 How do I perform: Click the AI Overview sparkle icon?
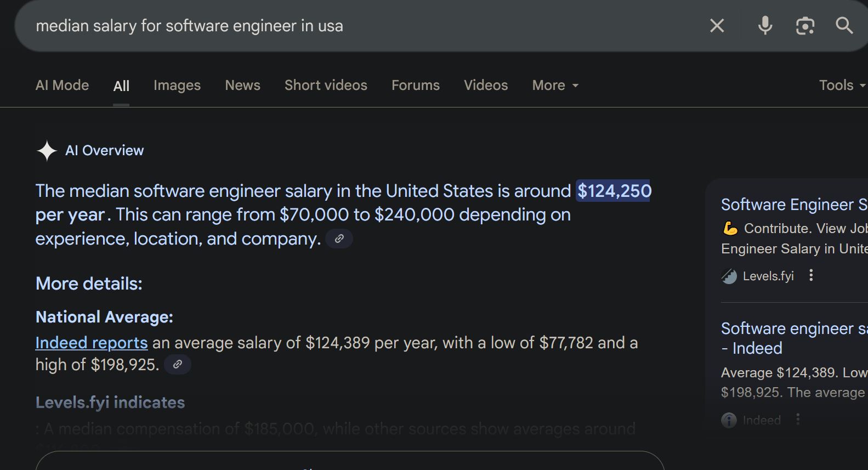47,151
